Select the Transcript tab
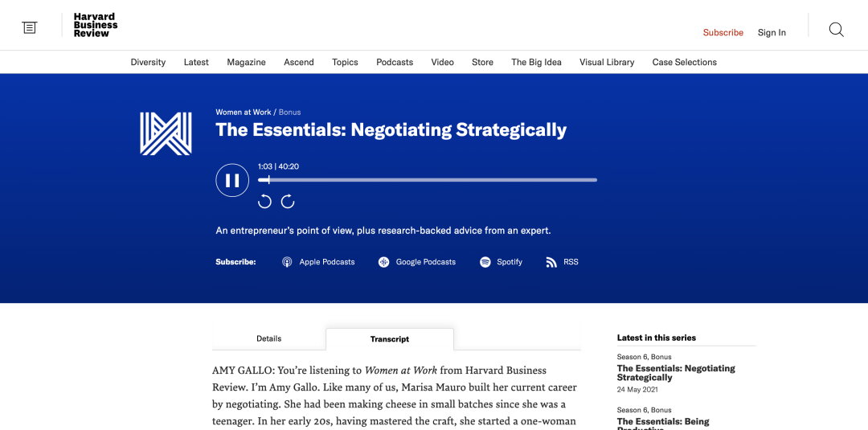This screenshot has height=430, width=868. pyautogui.click(x=390, y=339)
